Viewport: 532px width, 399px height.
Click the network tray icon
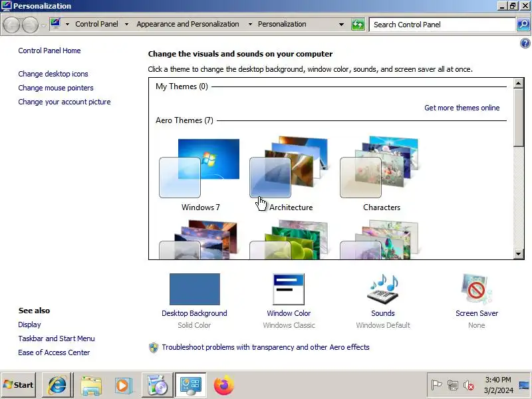(453, 385)
